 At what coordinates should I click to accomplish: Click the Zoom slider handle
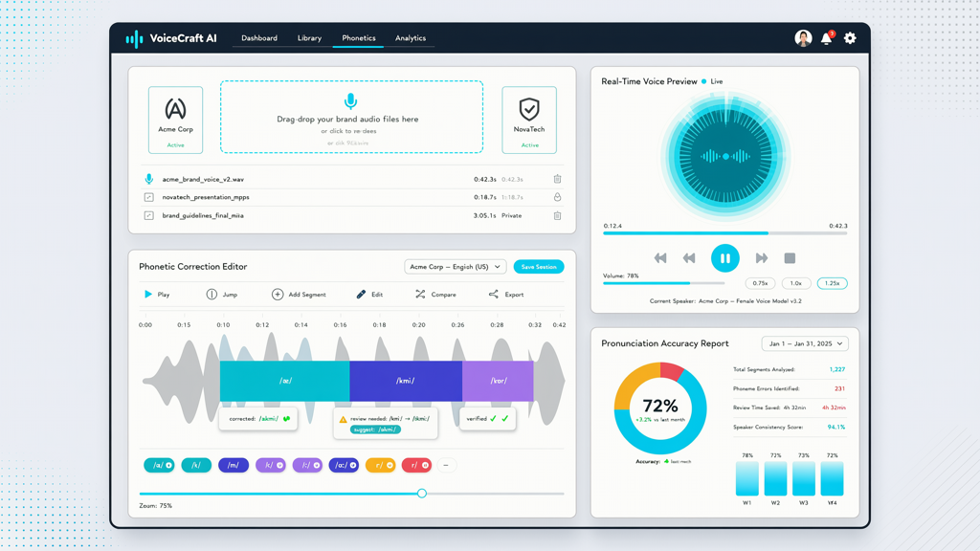422,494
